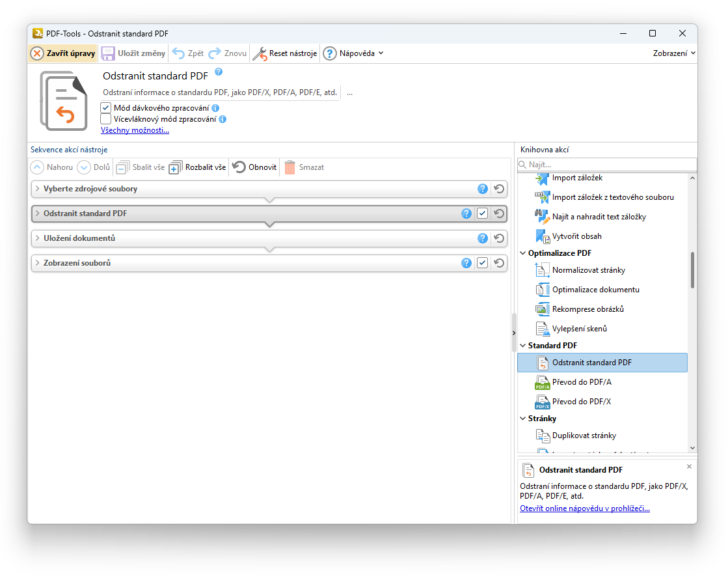Click the Smazat trash button
The image size is (728, 582).
click(304, 167)
